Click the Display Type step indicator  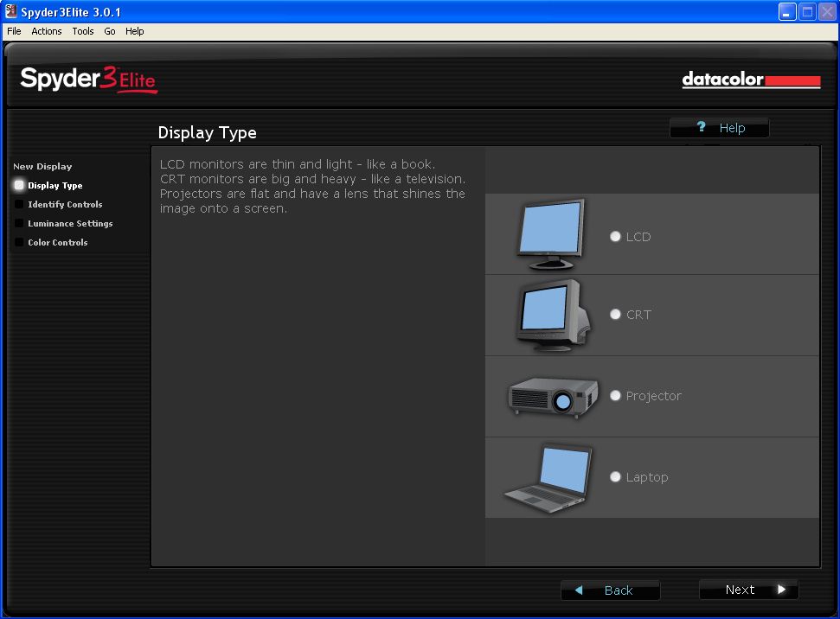click(19, 185)
